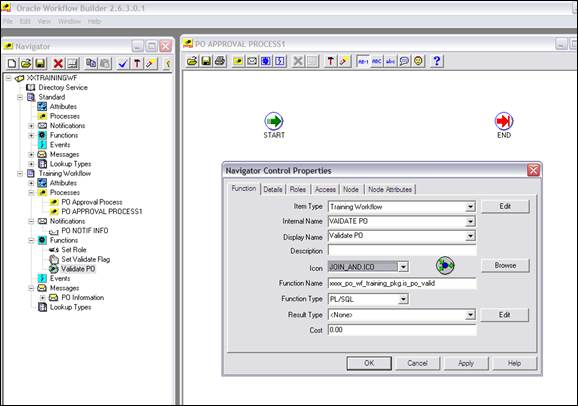The width and height of the screenshot is (578, 406).
Task: Select the START node in process diagram
Action: [x=274, y=121]
